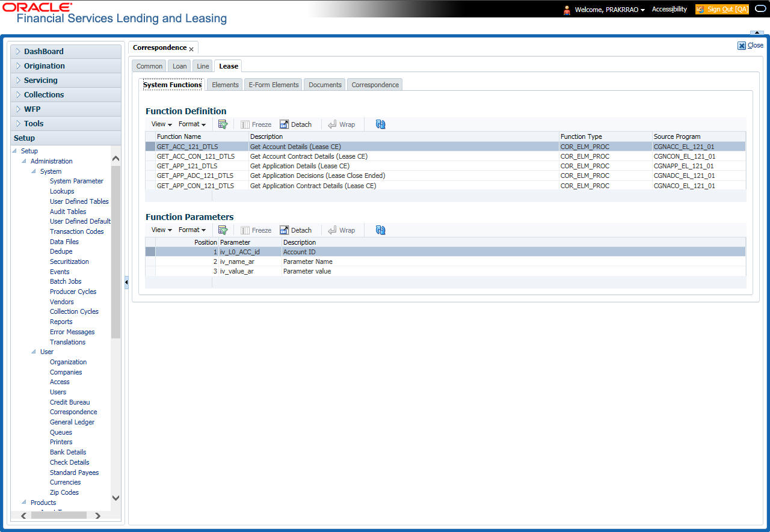Image resolution: width=770 pixels, height=532 pixels.
Task: Expand the DashBoard accordion section
Action: (66, 52)
